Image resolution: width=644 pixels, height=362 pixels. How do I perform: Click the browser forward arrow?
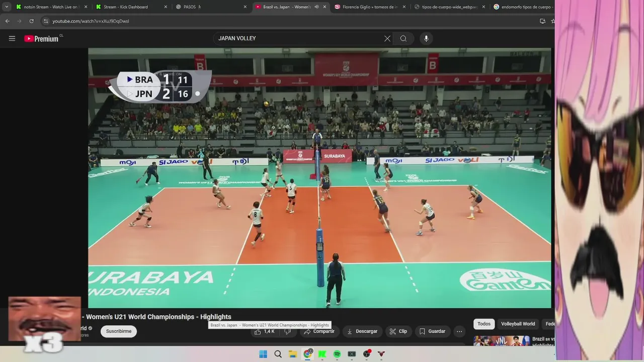point(19,21)
